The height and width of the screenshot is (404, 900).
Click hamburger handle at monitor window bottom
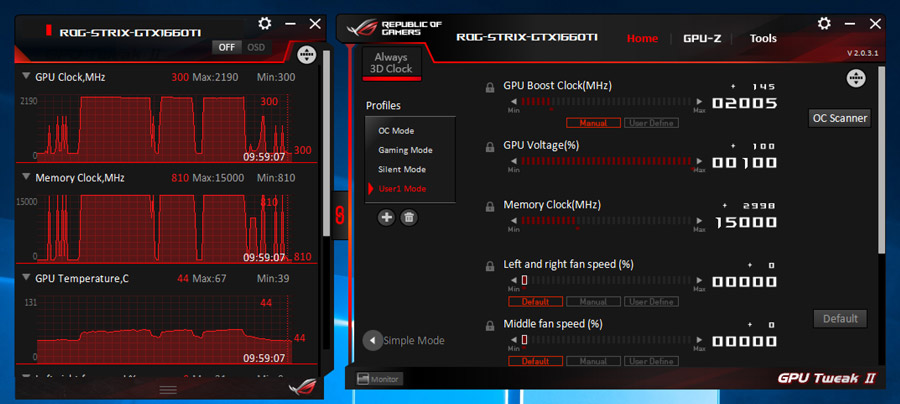[168, 390]
